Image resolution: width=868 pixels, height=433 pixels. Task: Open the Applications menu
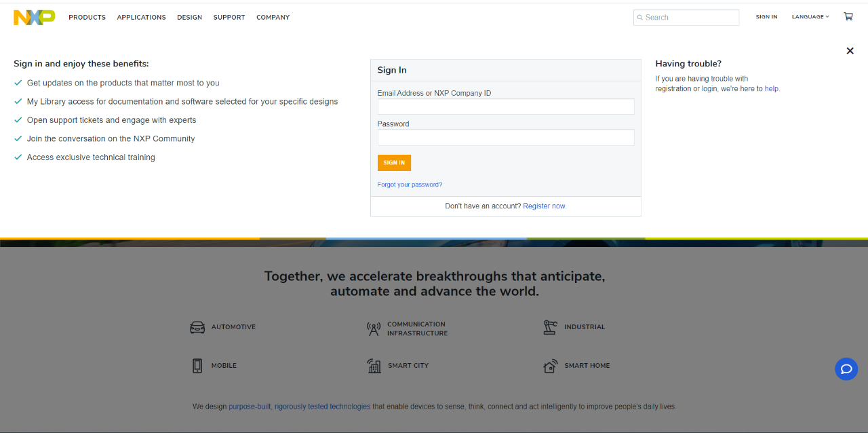141,18
